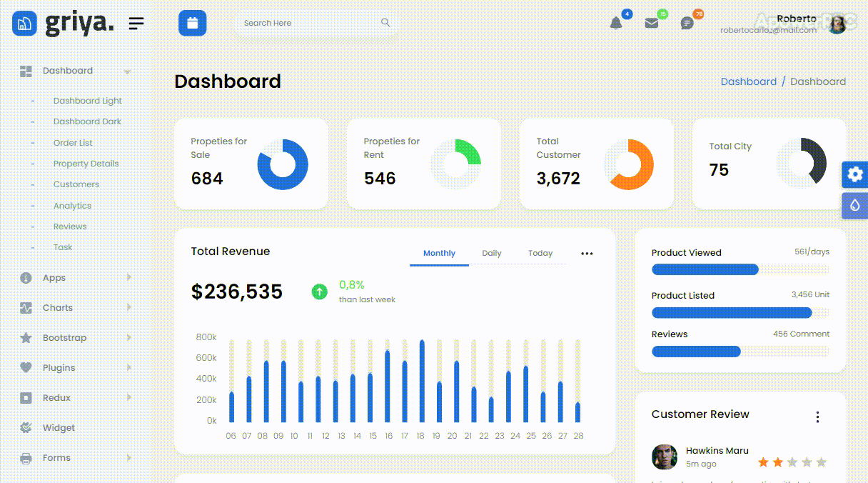Open the mail envelope icon
Screen dimensions: 868x483
652,23
